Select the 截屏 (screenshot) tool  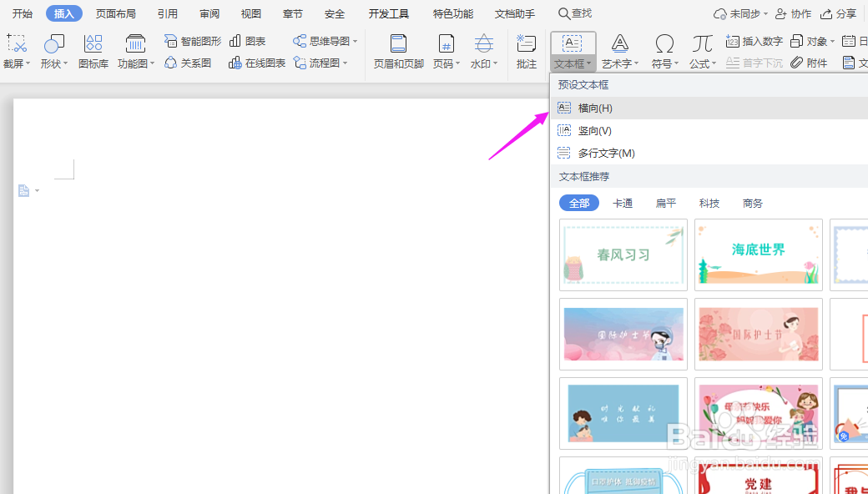pyautogui.click(x=16, y=50)
